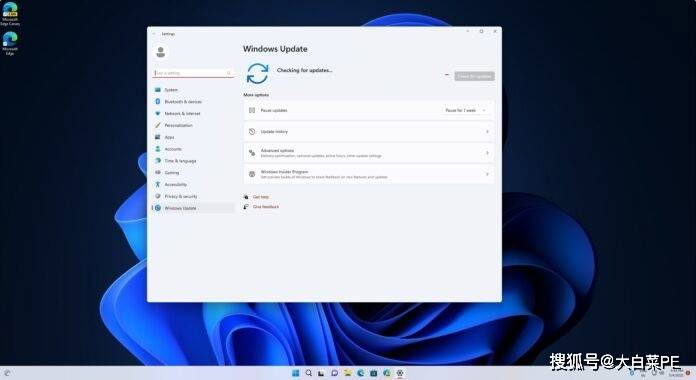Expand the Update history entry
696x380 pixels.
pos(368,132)
